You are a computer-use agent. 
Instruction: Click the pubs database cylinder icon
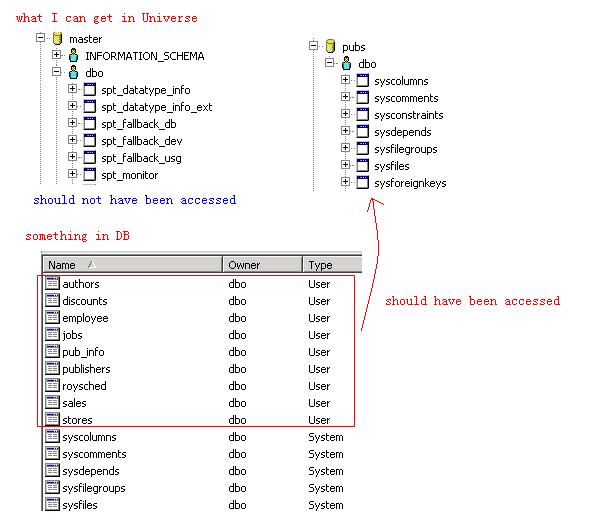click(330, 46)
